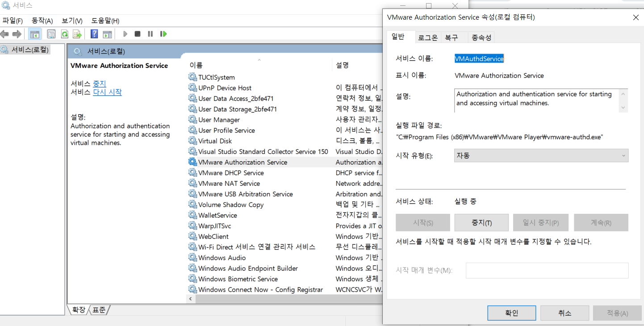This screenshot has height=326, width=644.
Task: Open the Properties toolbar icon
Action: point(51,34)
